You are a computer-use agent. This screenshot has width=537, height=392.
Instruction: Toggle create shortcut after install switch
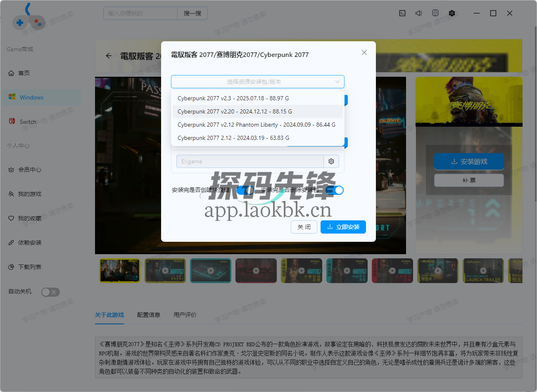click(245, 190)
